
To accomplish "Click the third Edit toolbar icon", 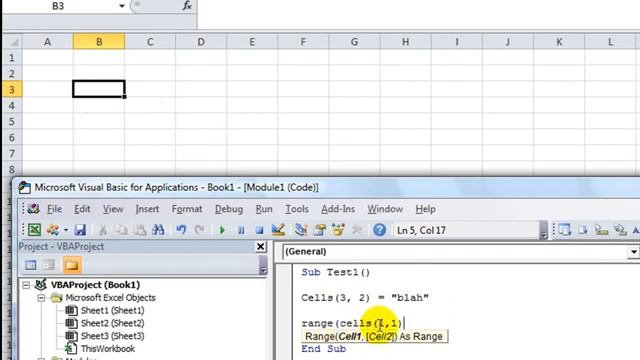I will pyautogui.click(x=601, y=230).
